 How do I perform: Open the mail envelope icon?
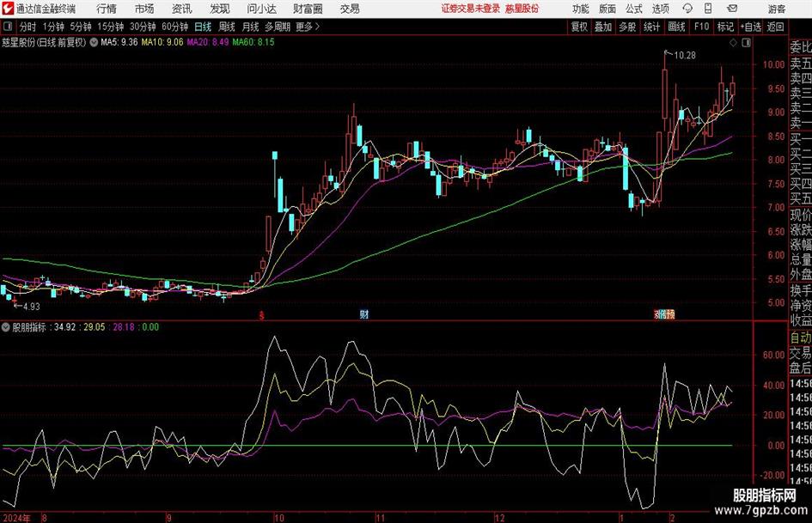coord(732,9)
